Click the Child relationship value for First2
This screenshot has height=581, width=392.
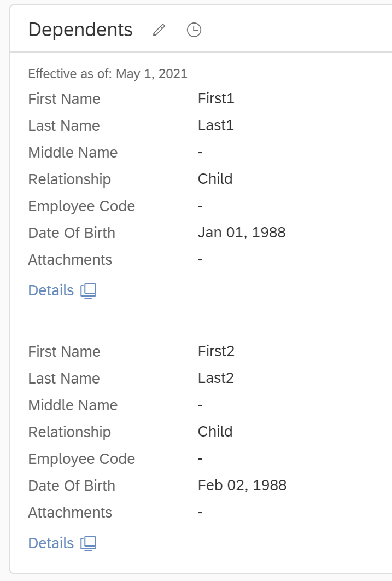tap(215, 432)
